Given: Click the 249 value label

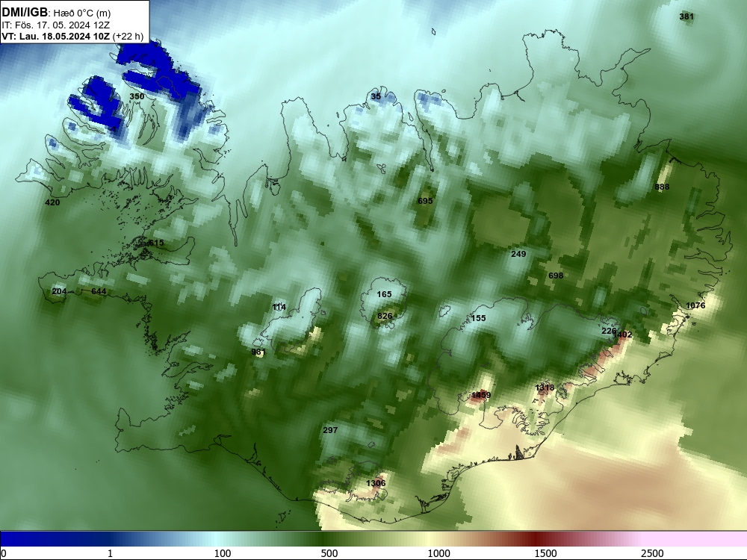Looking at the screenshot, I should click(x=518, y=254).
